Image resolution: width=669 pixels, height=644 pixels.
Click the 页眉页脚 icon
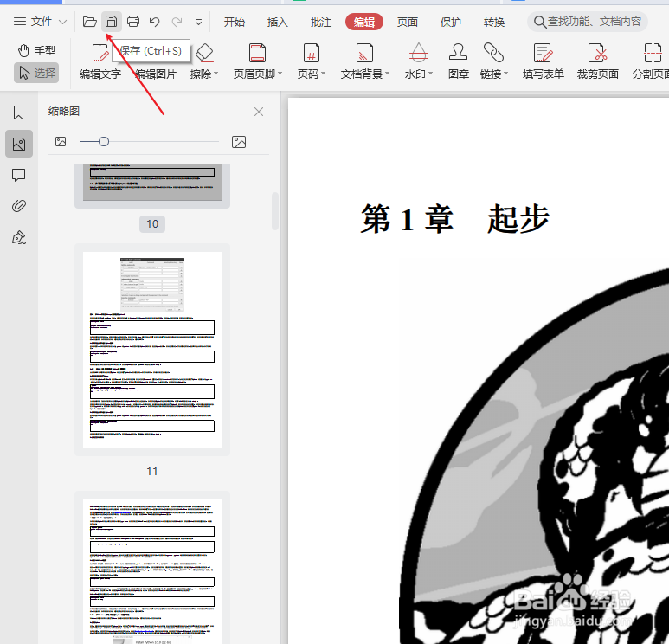coord(257,53)
